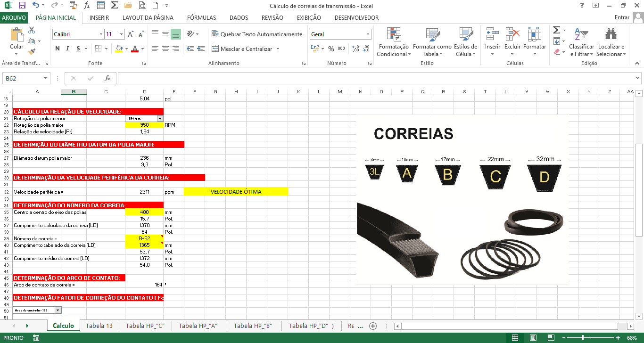
Task: Expand the Geral number format dropdown
Action: 368,34
